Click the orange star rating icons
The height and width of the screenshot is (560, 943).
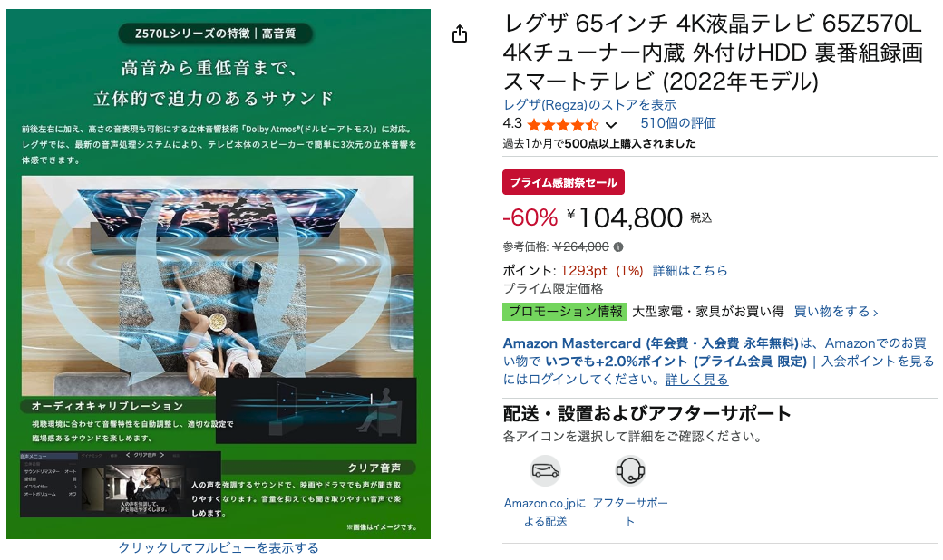562,124
